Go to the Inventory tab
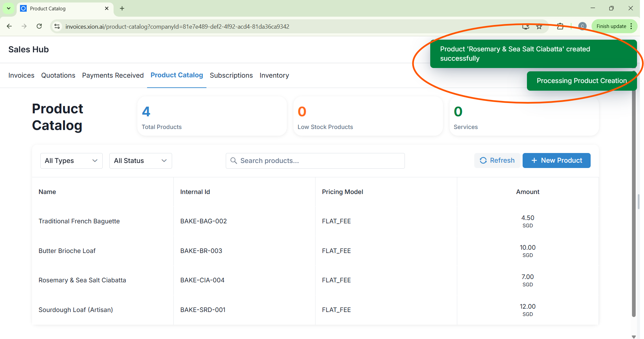 click(x=274, y=75)
